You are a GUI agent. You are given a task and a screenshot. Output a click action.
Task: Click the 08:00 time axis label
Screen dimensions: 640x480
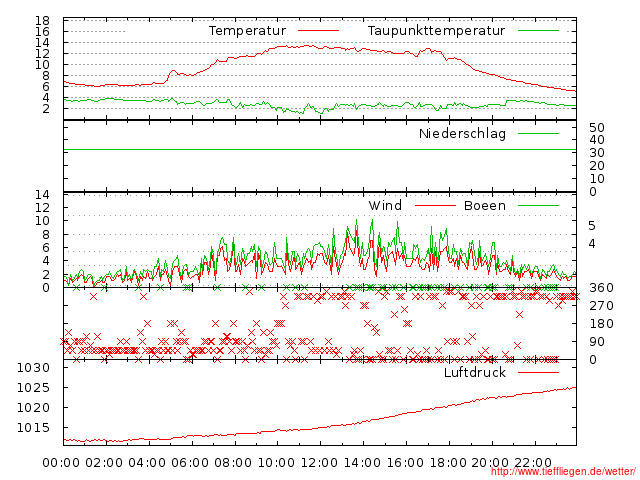pyautogui.click(x=233, y=462)
